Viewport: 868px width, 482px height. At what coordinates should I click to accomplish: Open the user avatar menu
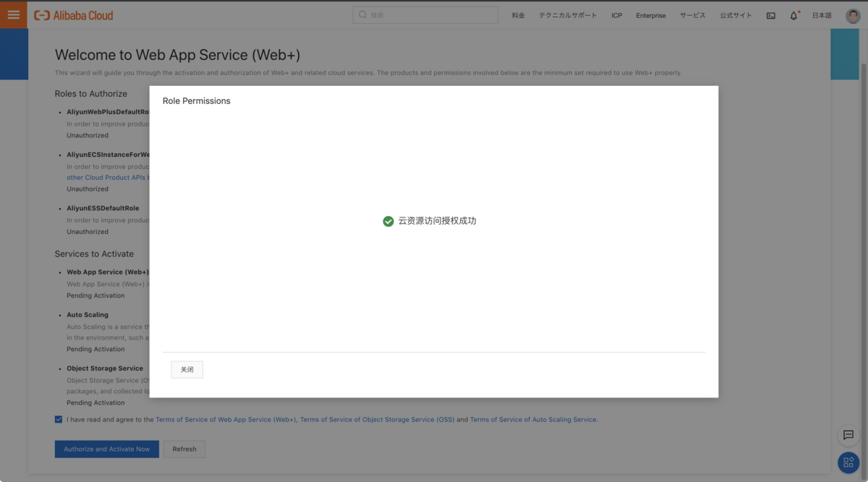click(x=853, y=15)
